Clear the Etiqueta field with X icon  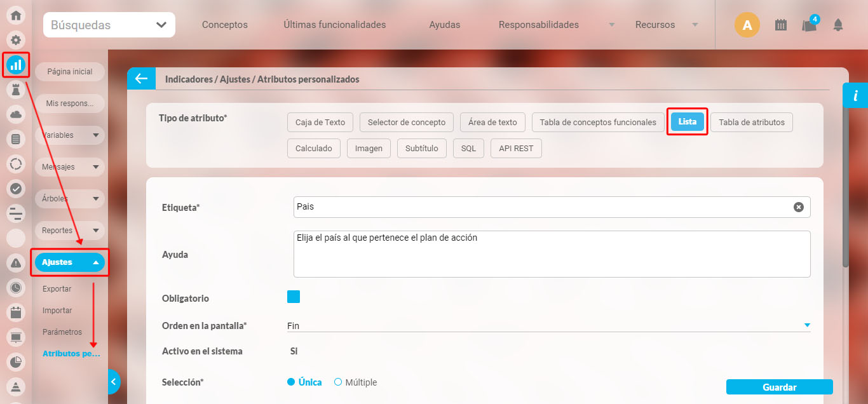point(799,207)
